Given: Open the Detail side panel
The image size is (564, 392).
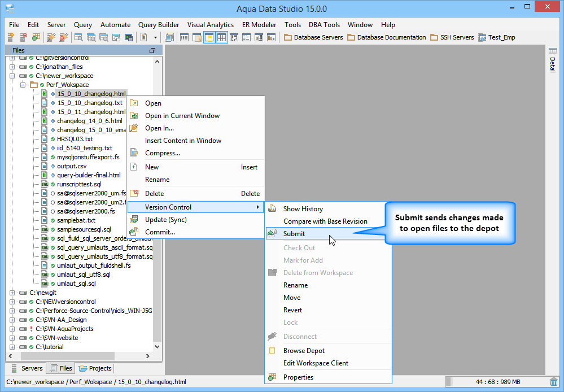Looking at the screenshot, I should (x=553, y=60).
